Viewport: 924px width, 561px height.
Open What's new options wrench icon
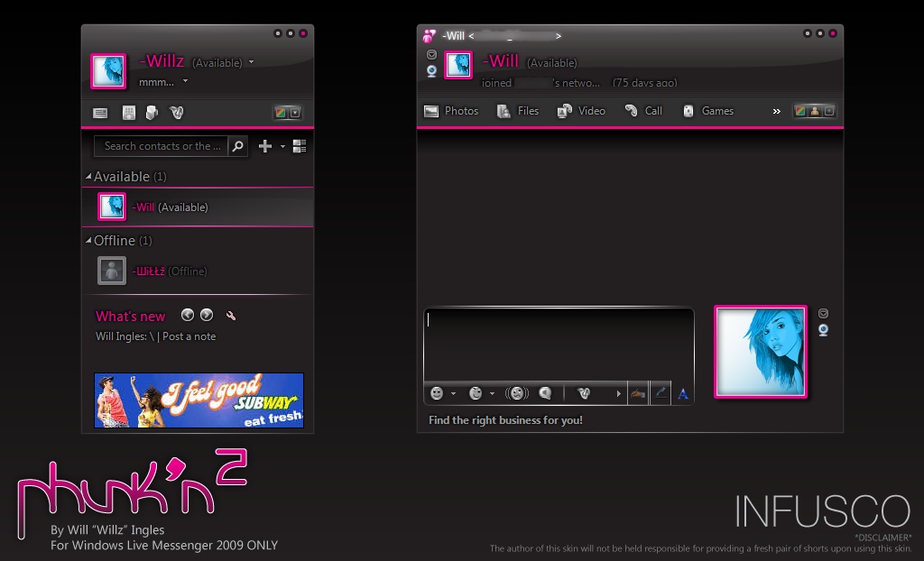pyautogui.click(x=231, y=316)
